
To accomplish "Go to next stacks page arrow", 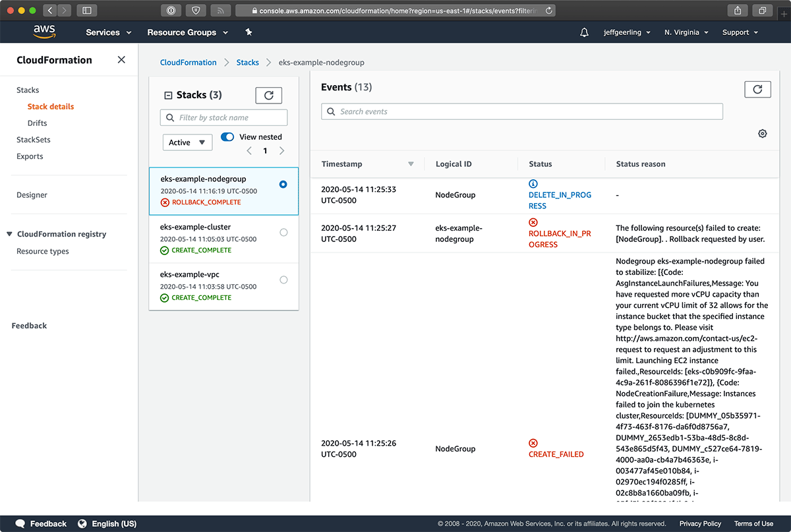I will tap(281, 151).
